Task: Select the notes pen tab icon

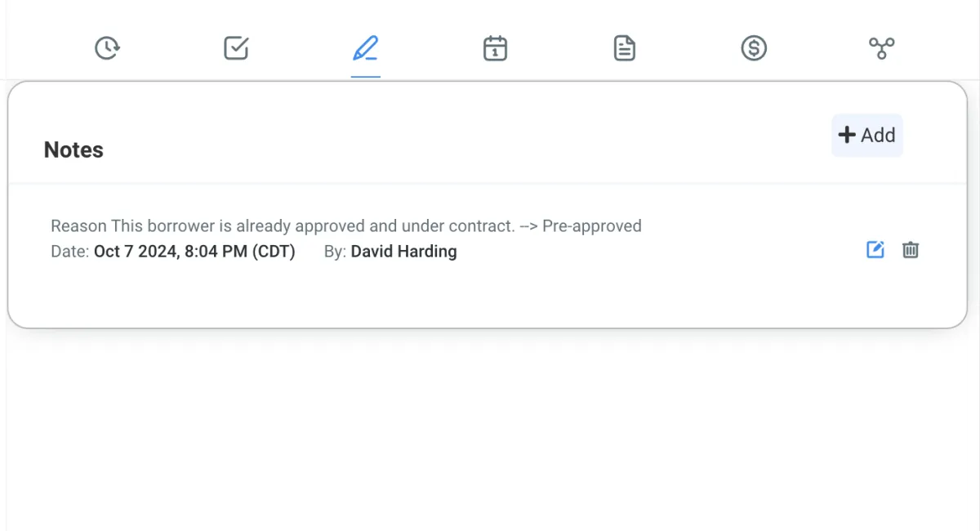Action: point(365,48)
